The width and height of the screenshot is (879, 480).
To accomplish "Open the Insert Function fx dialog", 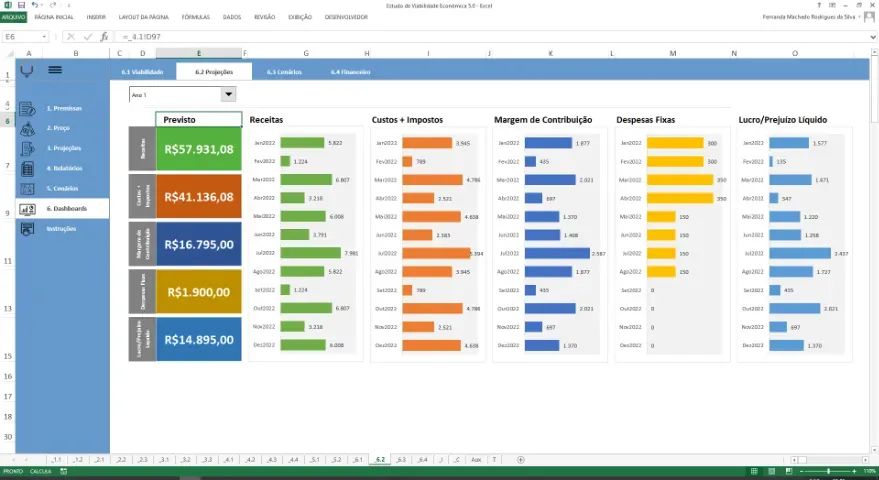I will [x=104, y=36].
